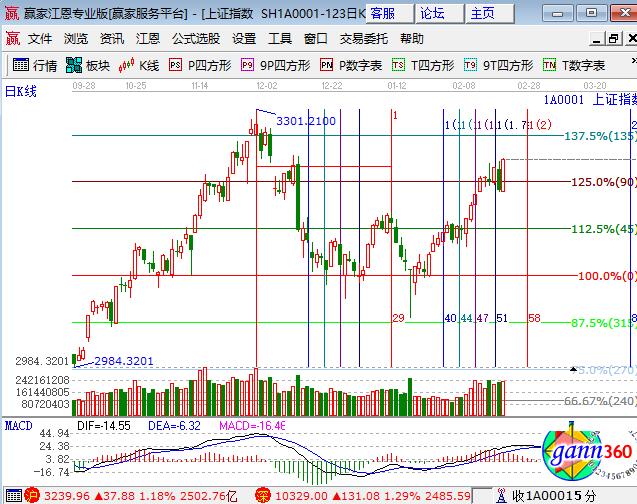Open the 交易委托 menu

pos(363,39)
